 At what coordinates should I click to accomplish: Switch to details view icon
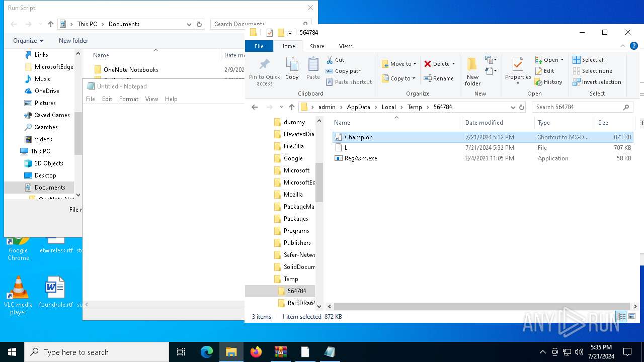click(621, 316)
